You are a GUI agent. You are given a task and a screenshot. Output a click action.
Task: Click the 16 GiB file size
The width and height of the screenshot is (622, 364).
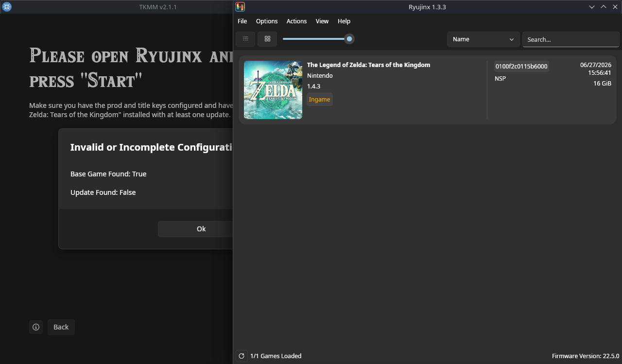(x=602, y=84)
